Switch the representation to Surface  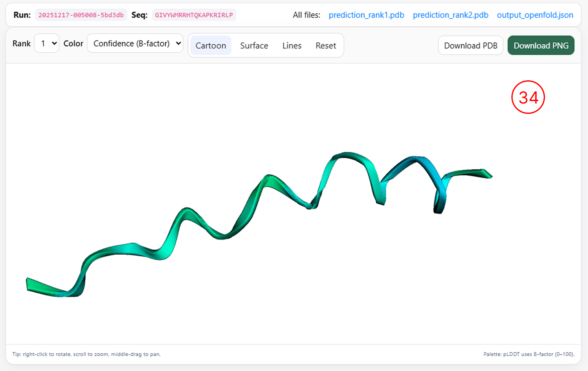tap(254, 46)
